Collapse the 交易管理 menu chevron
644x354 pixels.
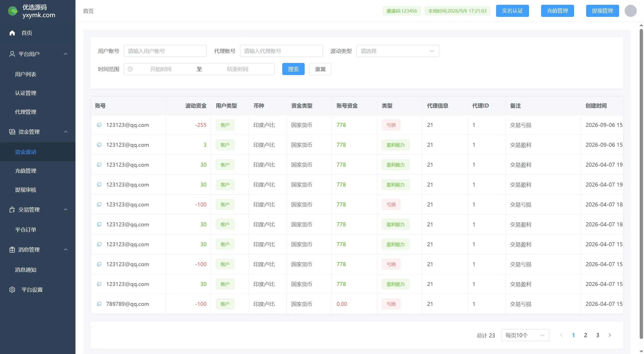pos(66,209)
